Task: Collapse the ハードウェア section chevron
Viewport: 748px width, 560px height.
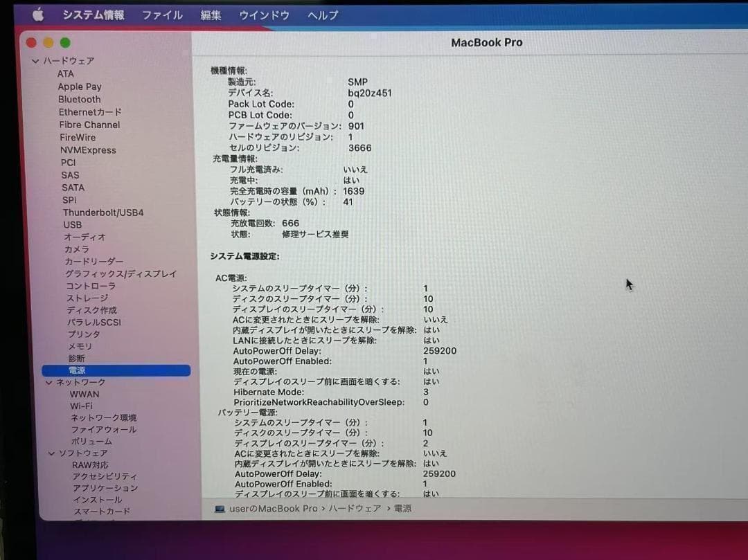Action: coord(35,61)
